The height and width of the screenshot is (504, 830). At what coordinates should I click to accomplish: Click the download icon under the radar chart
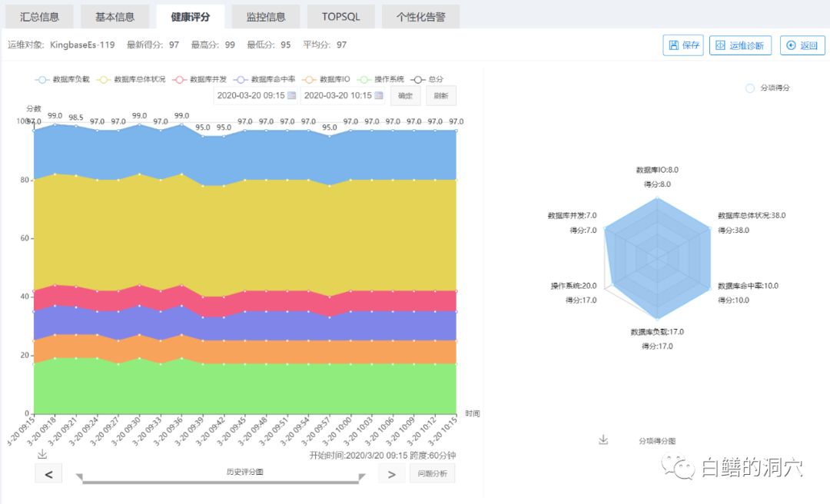[x=603, y=440]
